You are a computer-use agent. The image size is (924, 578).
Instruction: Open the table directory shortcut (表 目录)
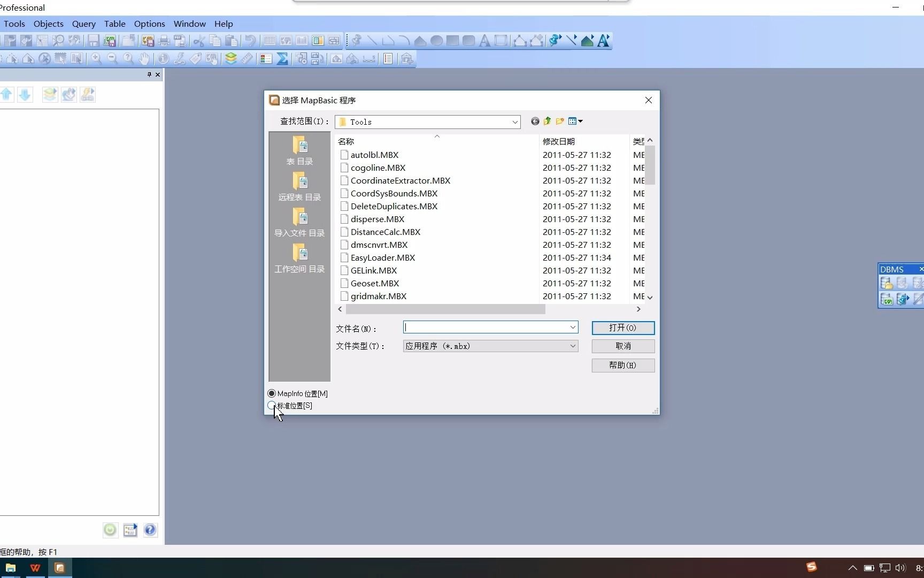click(299, 151)
